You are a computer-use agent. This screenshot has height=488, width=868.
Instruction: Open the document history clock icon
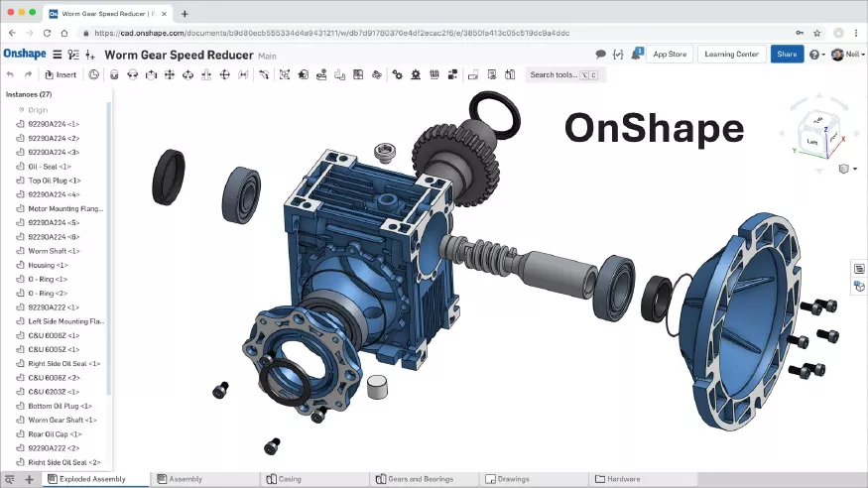coord(93,74)
